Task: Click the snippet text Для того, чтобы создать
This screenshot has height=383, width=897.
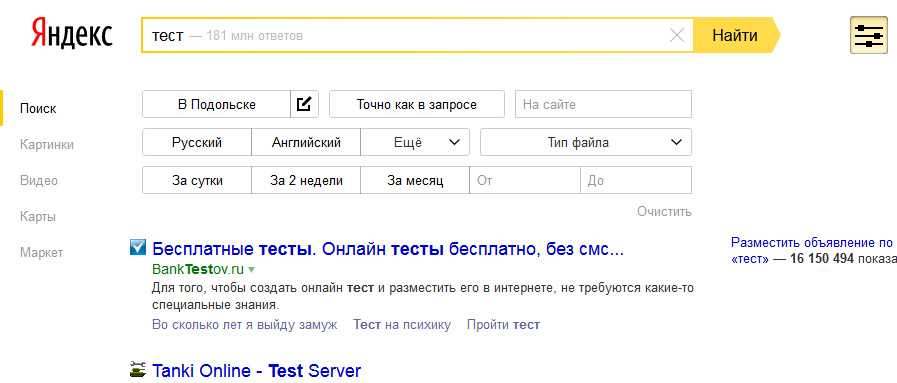Action: click(423, 296)
